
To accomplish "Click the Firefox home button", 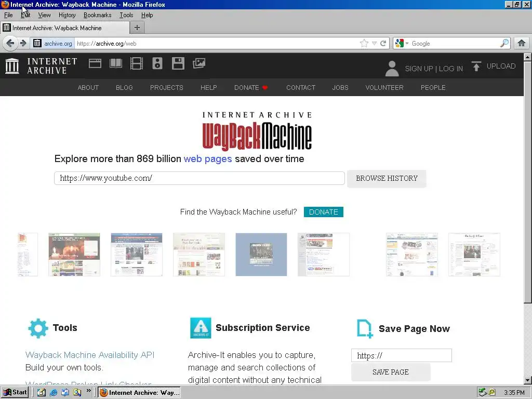I will click(x=522, y=43).
